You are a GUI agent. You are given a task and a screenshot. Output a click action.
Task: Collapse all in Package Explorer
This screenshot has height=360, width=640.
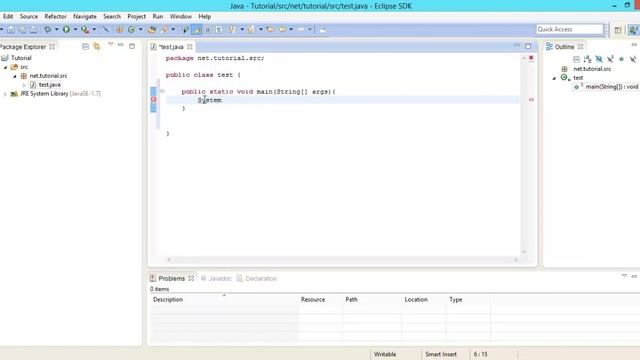(85, 47)
